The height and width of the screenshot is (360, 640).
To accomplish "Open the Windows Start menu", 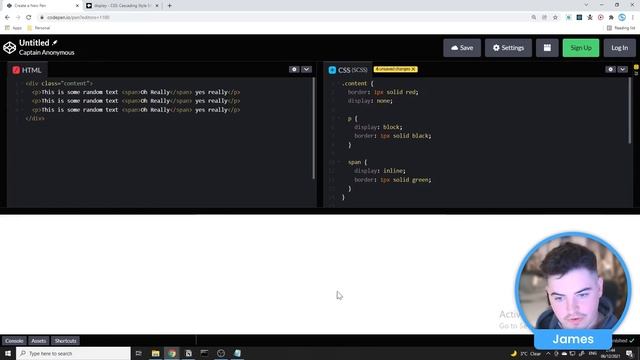I will point(8,353).
